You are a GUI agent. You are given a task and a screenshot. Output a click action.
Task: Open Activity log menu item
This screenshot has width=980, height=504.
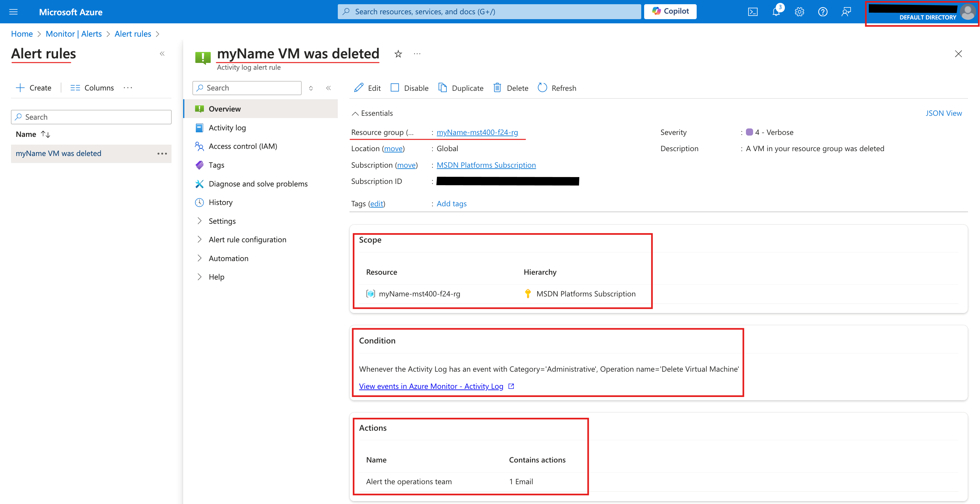pyautogui.click(x=227, y=127)
